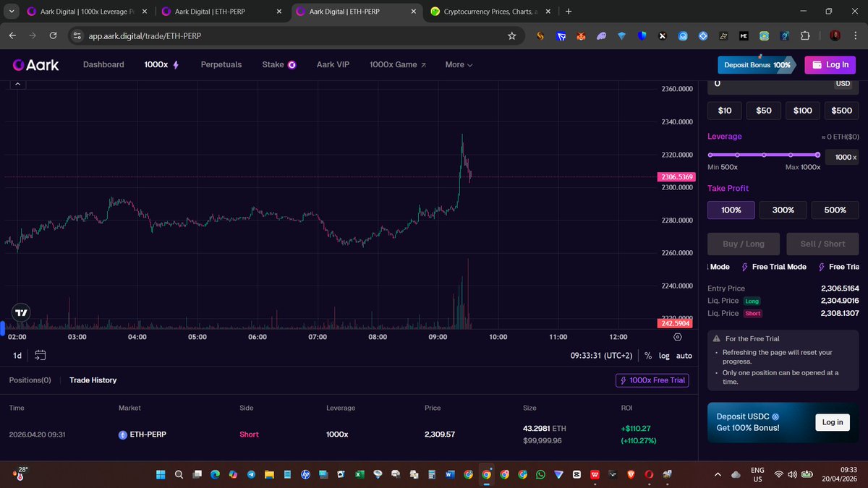This screenshot has width=868, height=488.
Task: Open Windows Start menu
Action: [160, 474]
